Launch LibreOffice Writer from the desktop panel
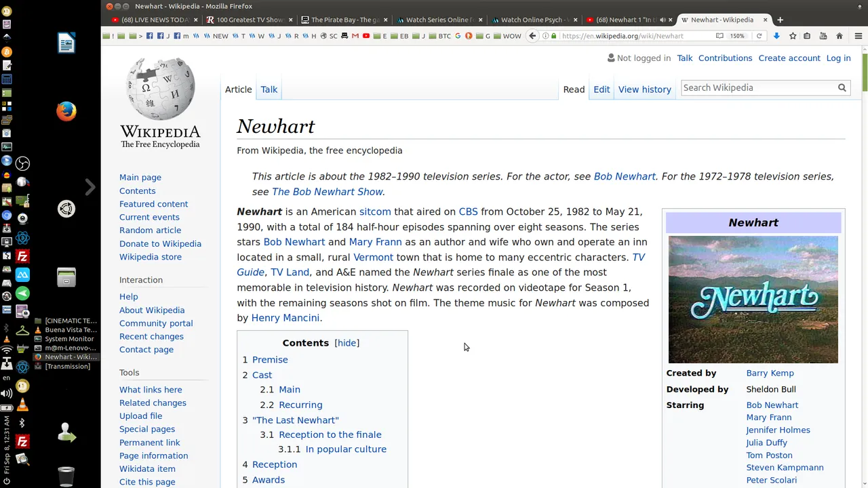This screenshot has height=488, width=868. click(x=66, y=44)
